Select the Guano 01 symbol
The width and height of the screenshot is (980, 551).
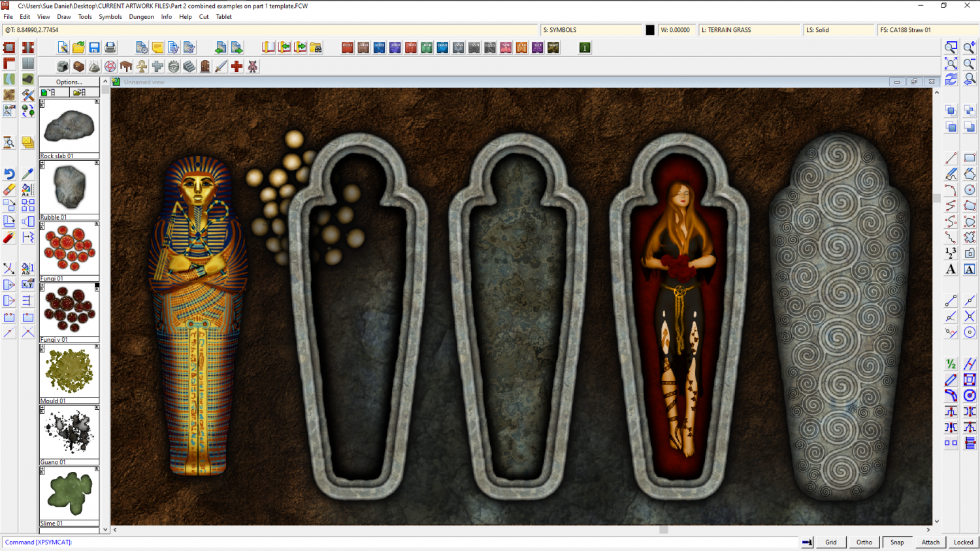point(69,435)
